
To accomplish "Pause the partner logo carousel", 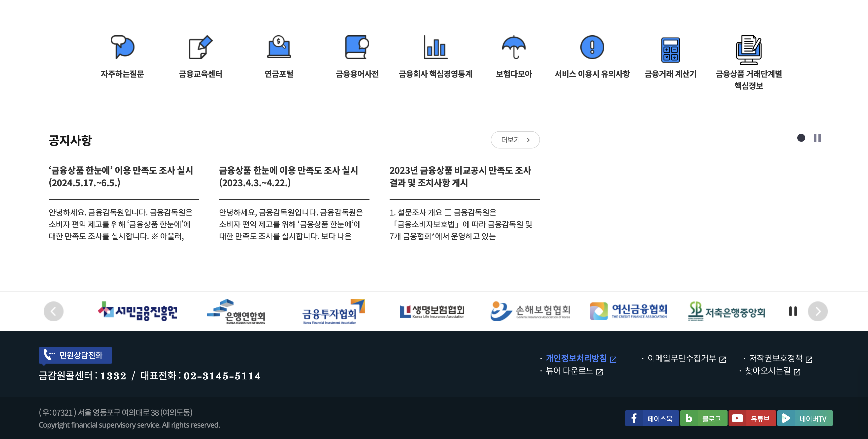I will click(x=793, y=311).
